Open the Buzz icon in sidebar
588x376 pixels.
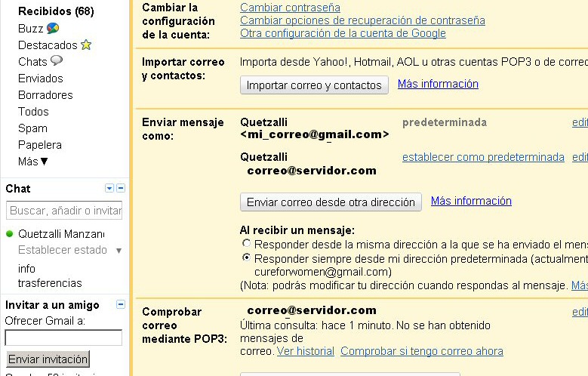point(53,28)
